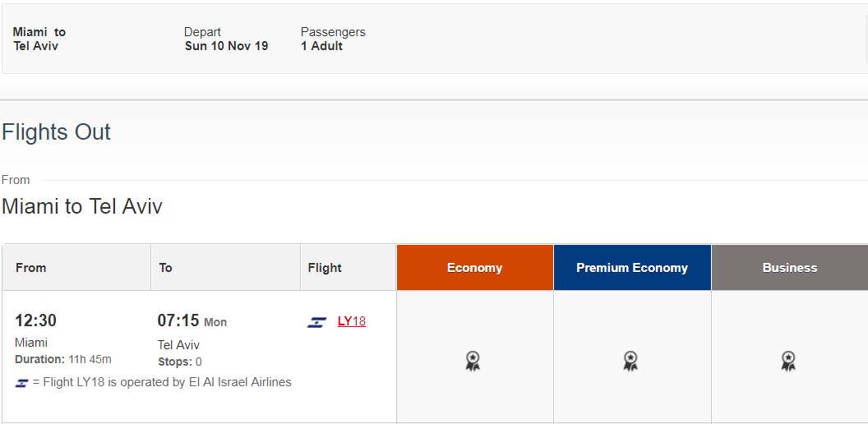The width and height of the screenshot is (868, 424).
Task: Click the El Al logo beside LY18
Action: click(x=316, y=322)
